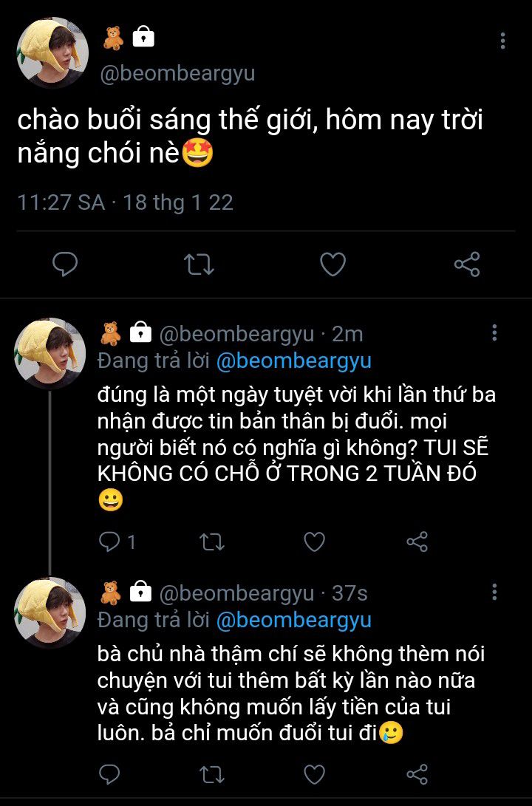Retweet the 2m reply tweet

click(x=212, y=542)
